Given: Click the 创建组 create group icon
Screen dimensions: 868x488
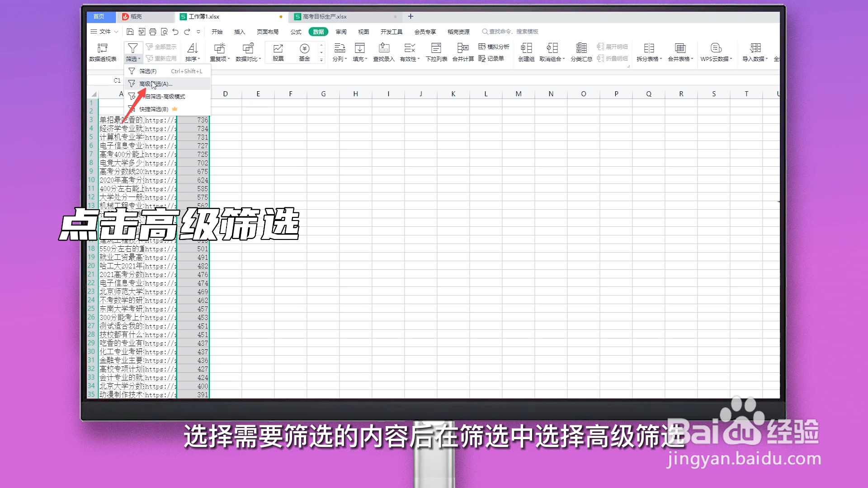Looking at the screenshot, I should pyautogui.click(x=526, y=52).
